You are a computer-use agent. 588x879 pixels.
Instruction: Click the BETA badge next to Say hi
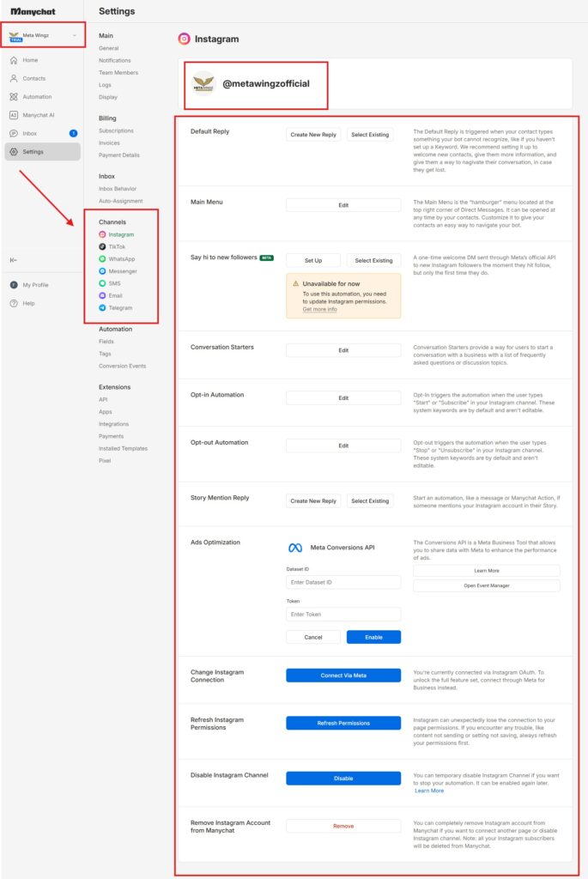click(x=267, y=258)
